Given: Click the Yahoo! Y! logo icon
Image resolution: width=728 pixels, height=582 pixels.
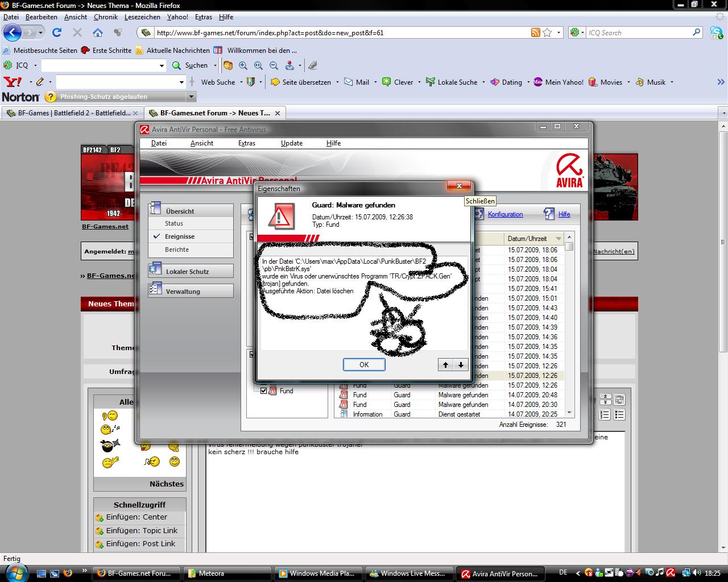Looking at the screenshot, I should (13, 82).
